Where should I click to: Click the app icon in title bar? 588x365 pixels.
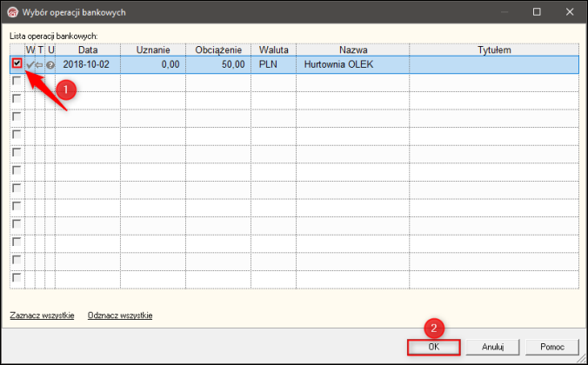click(13, 12)
